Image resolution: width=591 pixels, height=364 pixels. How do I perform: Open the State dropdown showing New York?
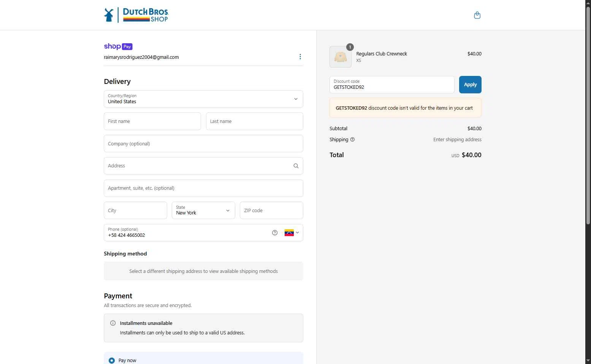click(203, 210)
